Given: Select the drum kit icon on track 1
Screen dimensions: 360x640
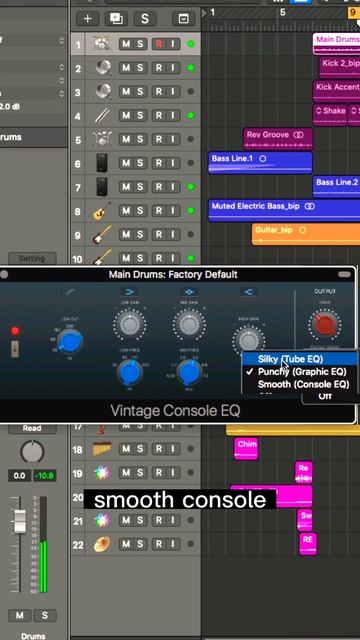Looking at the screenshot, I should 101,44.
